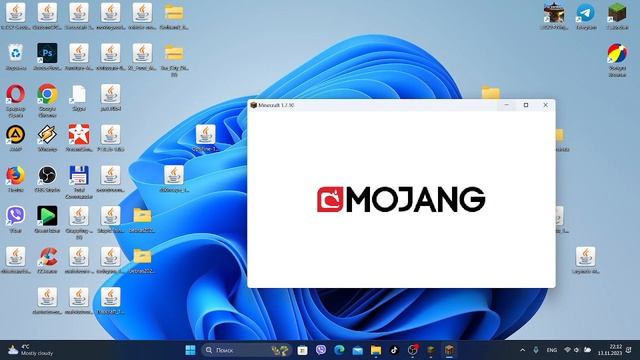Screen dimensions: 640x360
Task: Open the Mail app on the taskbar
Action: 358,350
